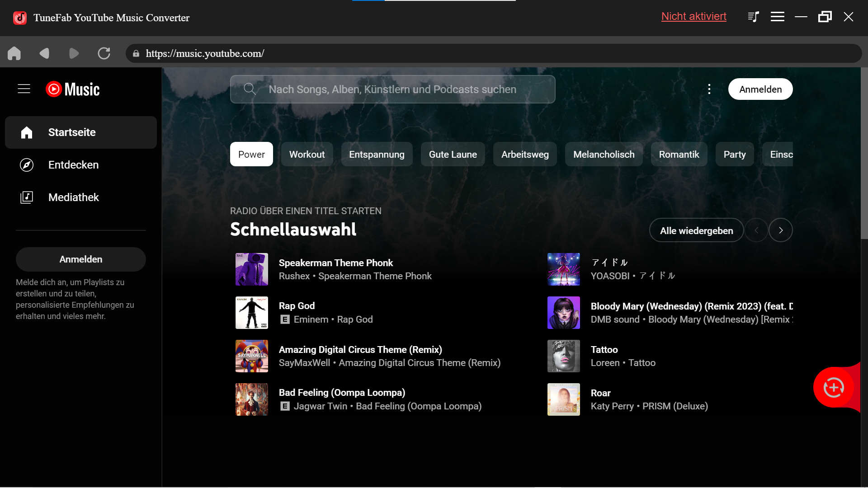Show next Schnellauswahl songs

click(x=781, y=230)
